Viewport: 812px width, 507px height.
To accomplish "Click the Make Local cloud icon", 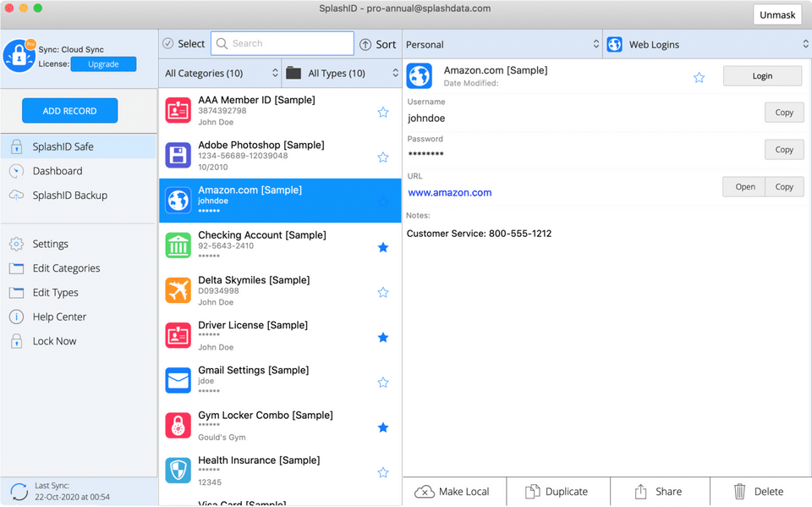I will click(x=425, y=492).
